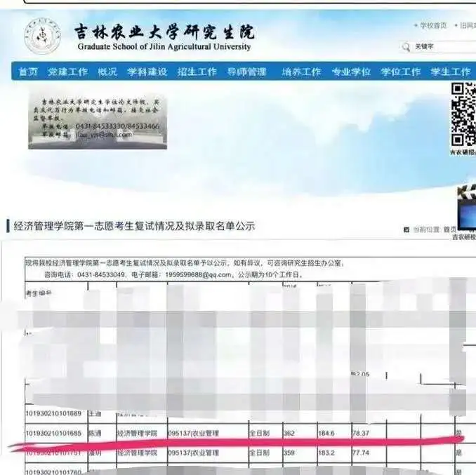Click 经济管理学院 in the 362 score row
The image size is (476, 475).
(x=137, y=433)
